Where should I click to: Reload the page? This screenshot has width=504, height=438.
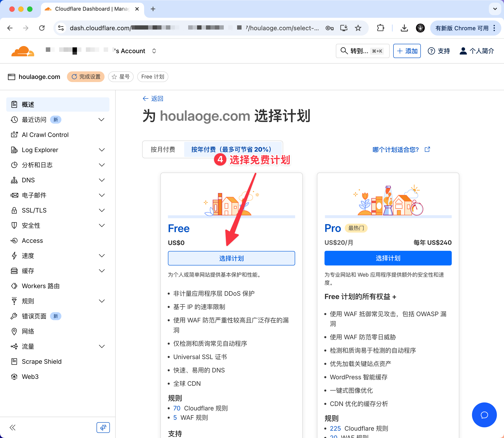pos(42,28)
